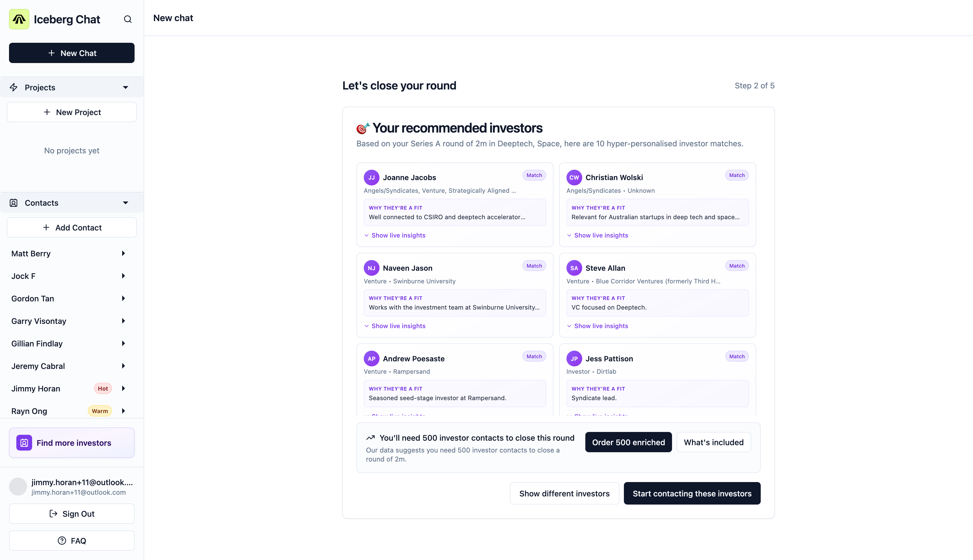The width and height of the screenshot is (973, 560).
Task: Collapse the Projects section chevron
Action: click(125, 87)
